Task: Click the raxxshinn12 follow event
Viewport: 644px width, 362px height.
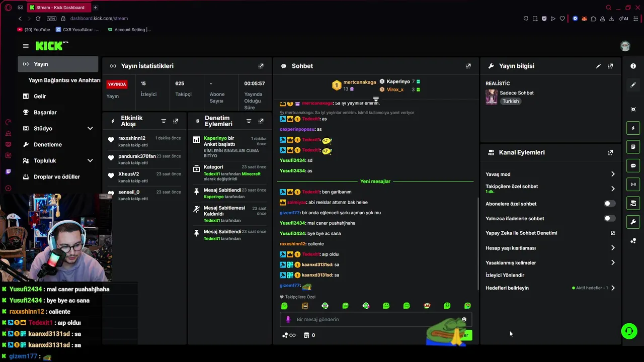Action: click(x=144, y=141)
